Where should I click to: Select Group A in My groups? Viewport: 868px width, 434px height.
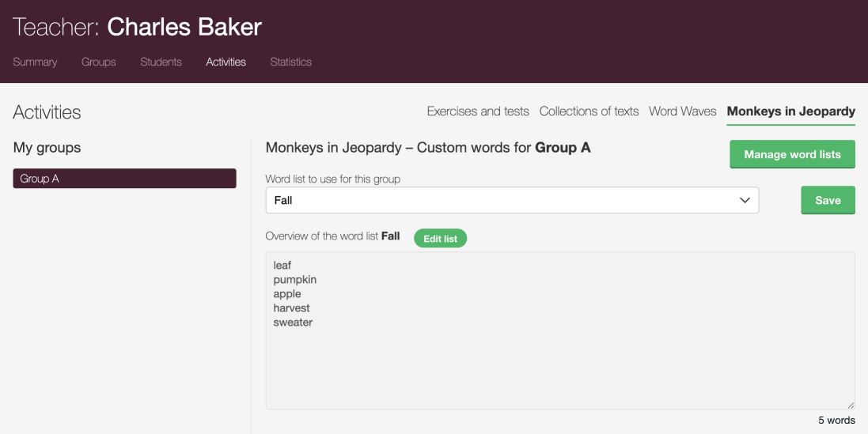(x=124, y=179)
